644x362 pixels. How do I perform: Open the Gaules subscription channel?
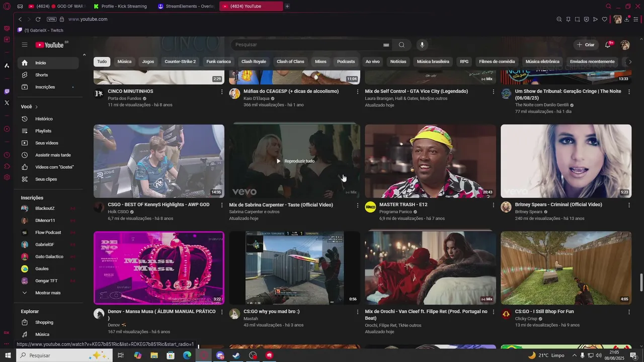click(48, 269)
